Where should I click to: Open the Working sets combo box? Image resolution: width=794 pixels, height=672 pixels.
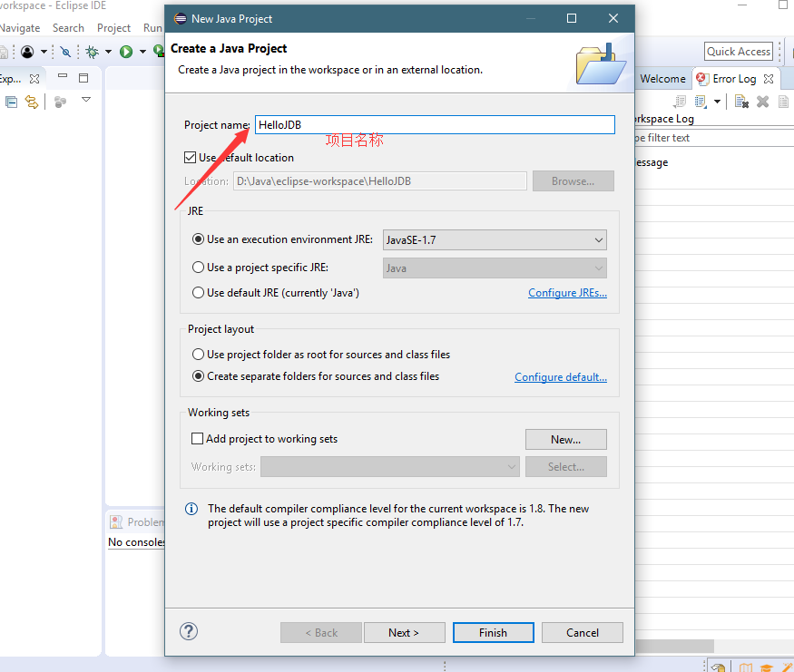[390, 466]
